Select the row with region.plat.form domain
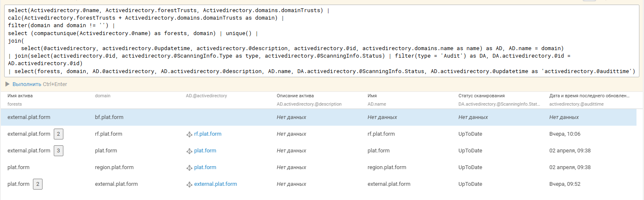Viewport: 644px width, 200px height. pyautogui.click(x=318, y=167)
